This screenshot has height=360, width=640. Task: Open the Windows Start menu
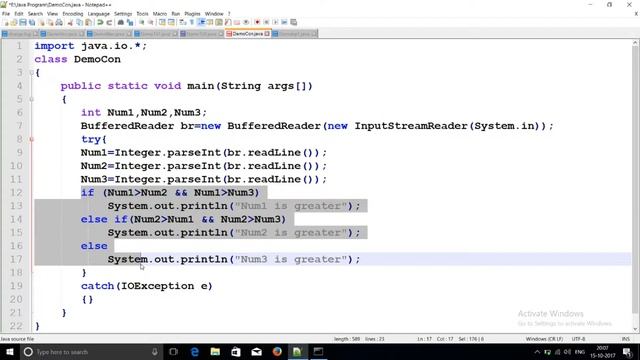point(9,352)
